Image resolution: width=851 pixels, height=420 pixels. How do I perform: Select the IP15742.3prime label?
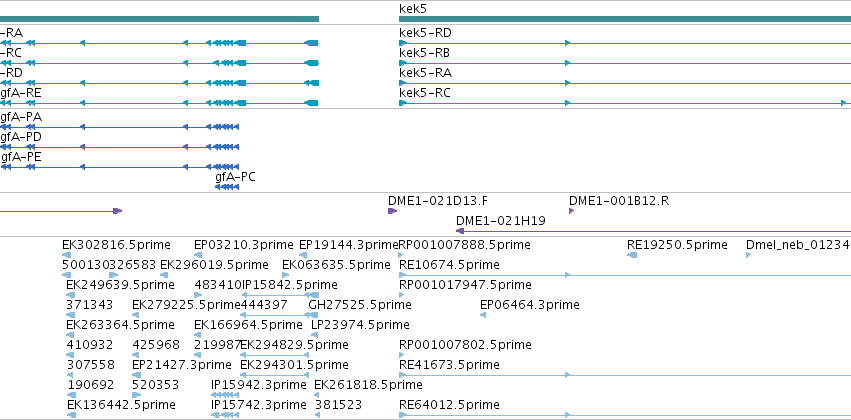coord(259,405)
